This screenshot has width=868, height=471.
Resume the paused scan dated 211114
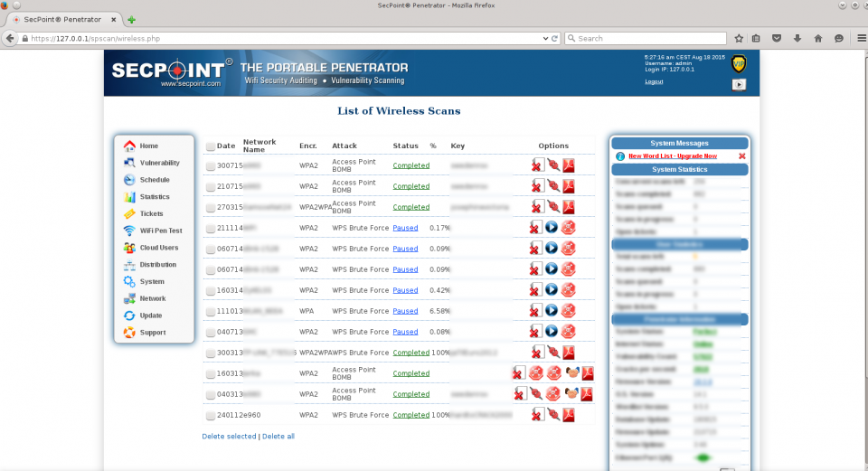(552, 228)
